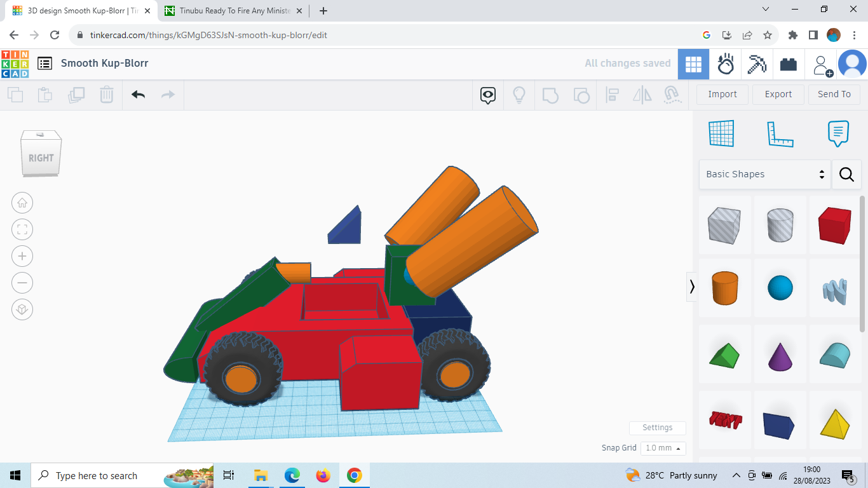
Task: Select the Ruler helper tool
Action: tap(780, 133)
